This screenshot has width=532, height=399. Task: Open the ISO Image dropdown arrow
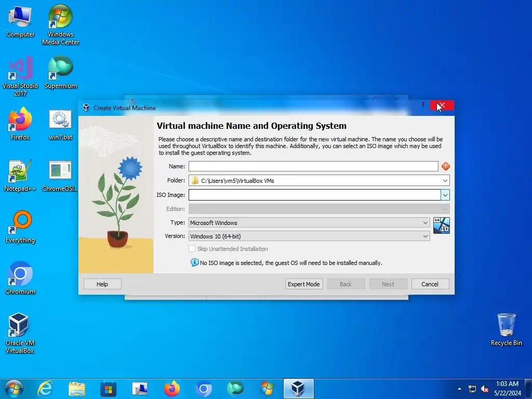click(x=445, y=195)
